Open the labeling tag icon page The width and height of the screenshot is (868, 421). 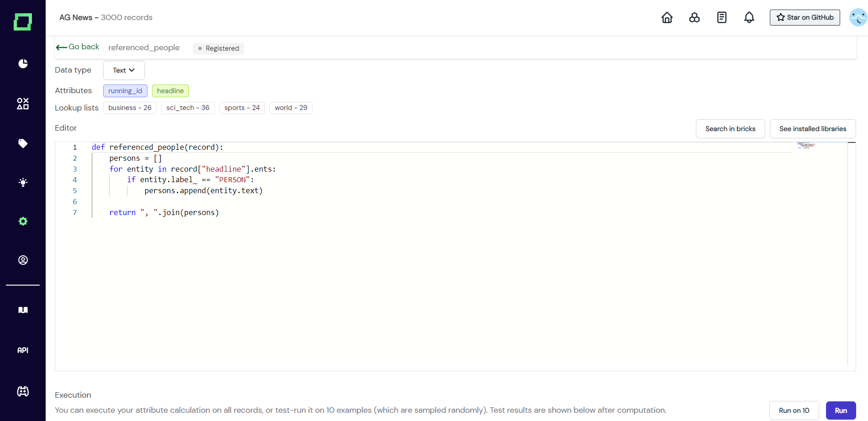[x=23, y=143]
